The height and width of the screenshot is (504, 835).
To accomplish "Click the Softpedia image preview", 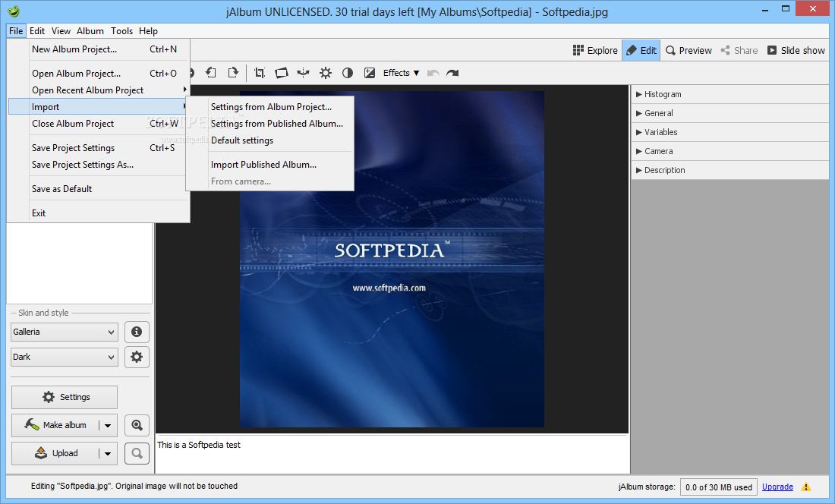I will click(392, 259).
